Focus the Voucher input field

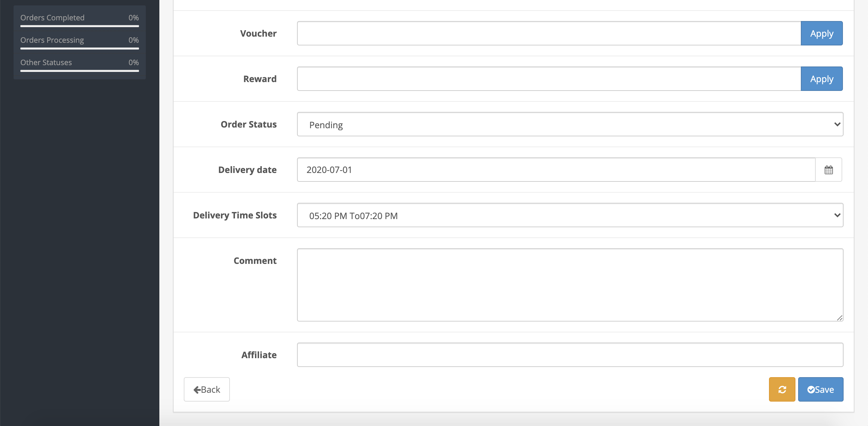549,33
